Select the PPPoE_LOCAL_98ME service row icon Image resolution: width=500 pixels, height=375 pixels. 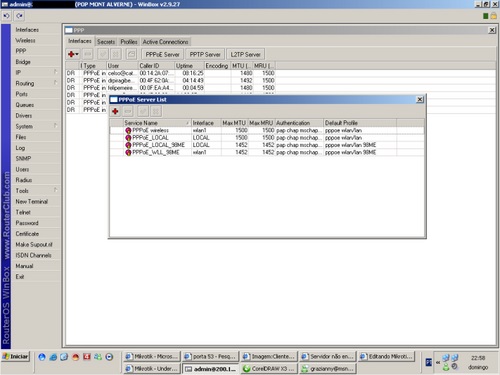(x=128, y=145)
